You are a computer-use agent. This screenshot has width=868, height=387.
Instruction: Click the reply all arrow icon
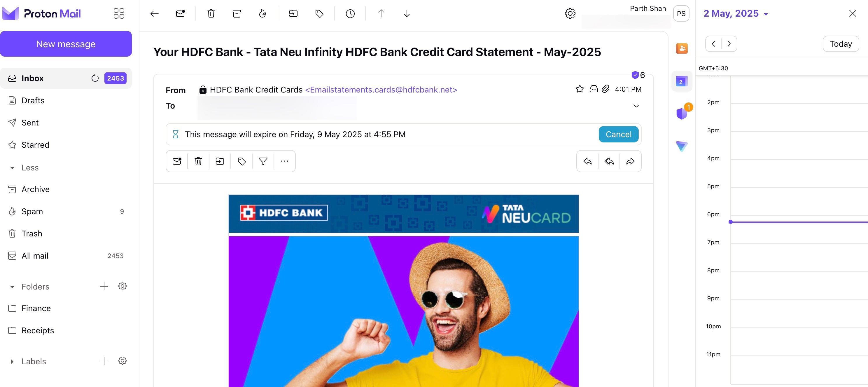[609, 161]
